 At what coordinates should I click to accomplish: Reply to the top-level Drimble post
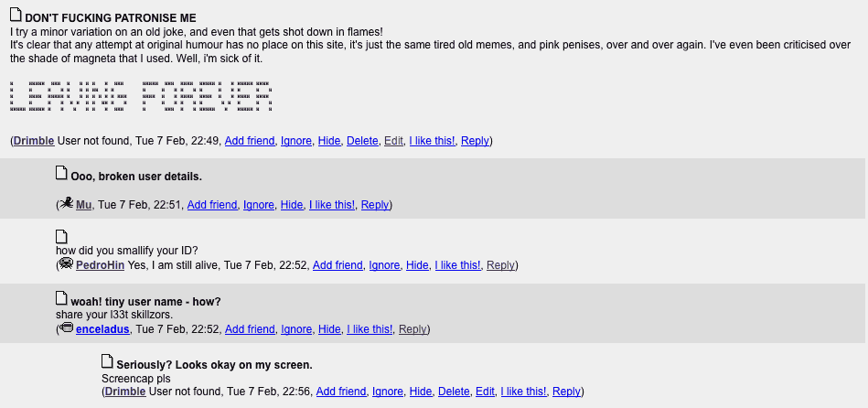pyautogui.click(x=475, y=141)
